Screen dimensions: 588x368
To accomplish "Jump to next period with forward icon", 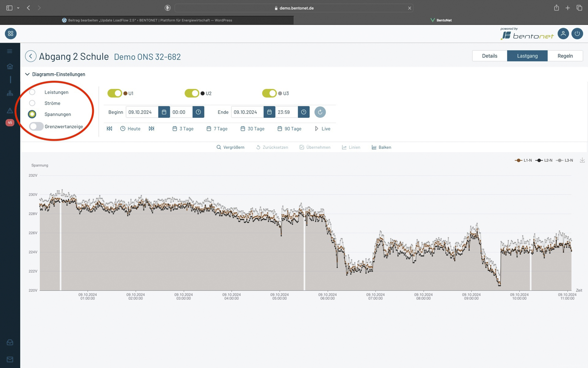I will 151,129.
